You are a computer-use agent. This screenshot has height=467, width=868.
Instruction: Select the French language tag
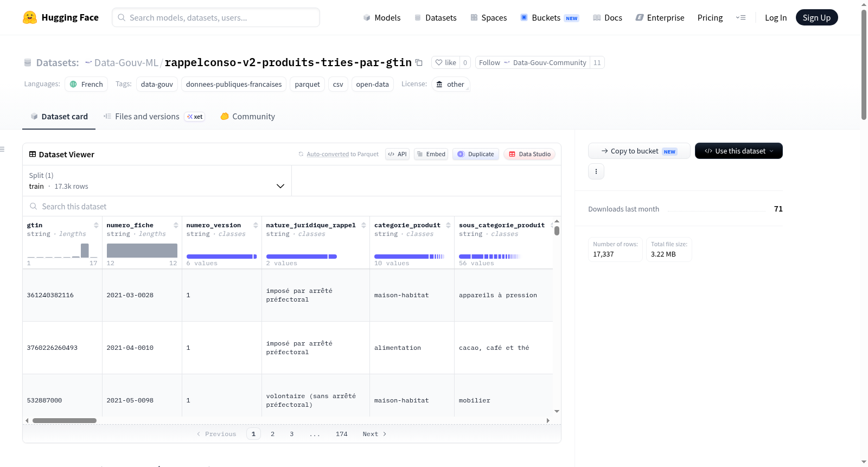[86, 84]
